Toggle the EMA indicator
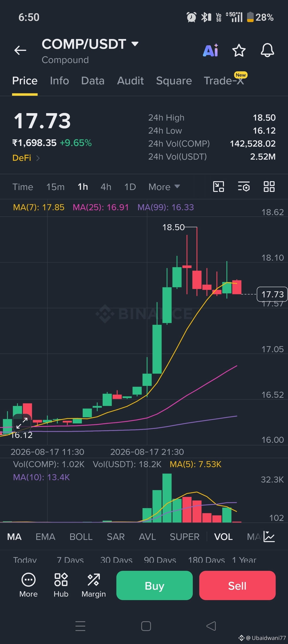The width and height of the screenshot is (288, 644). 45,537
